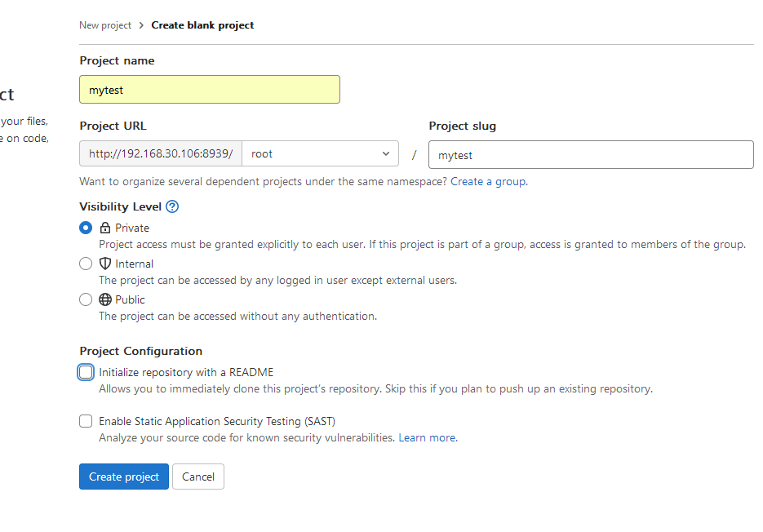Click the Project slug input field

click(x=591, y=155)
